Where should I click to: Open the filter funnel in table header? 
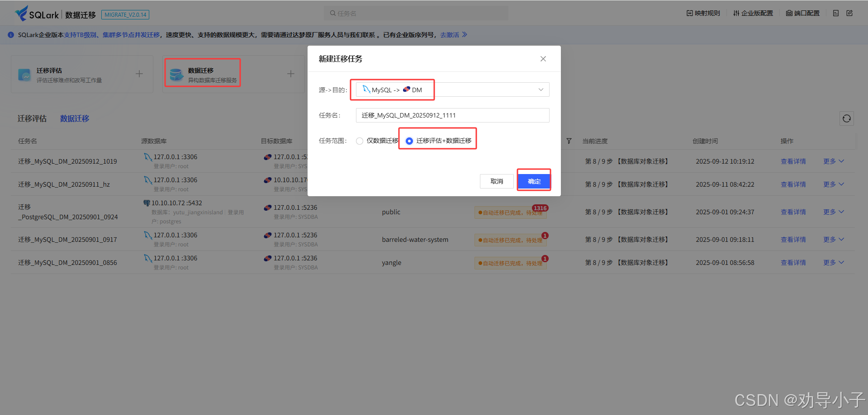tap(569, 141)
